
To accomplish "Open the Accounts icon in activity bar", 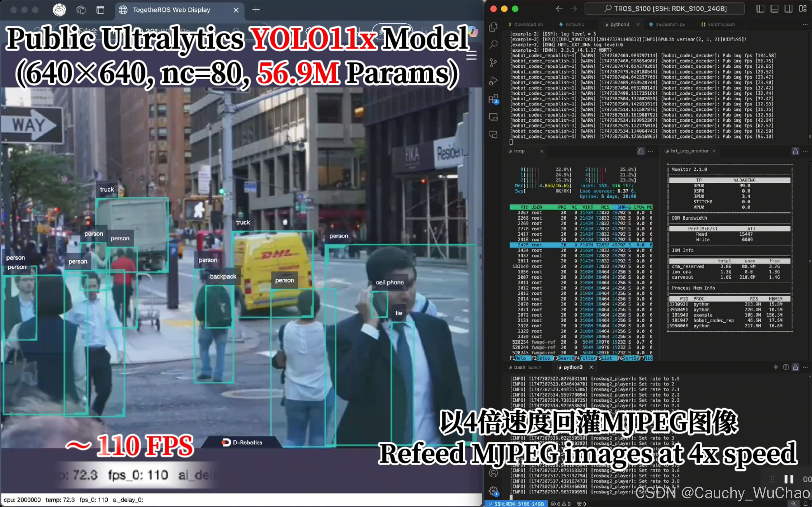I will (x=494, y=473).
